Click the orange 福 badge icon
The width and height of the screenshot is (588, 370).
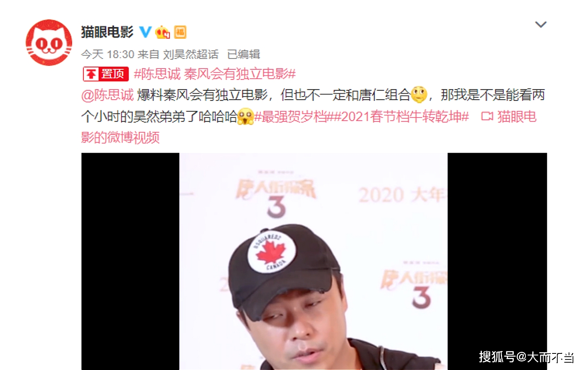click(x=180, y=32)
